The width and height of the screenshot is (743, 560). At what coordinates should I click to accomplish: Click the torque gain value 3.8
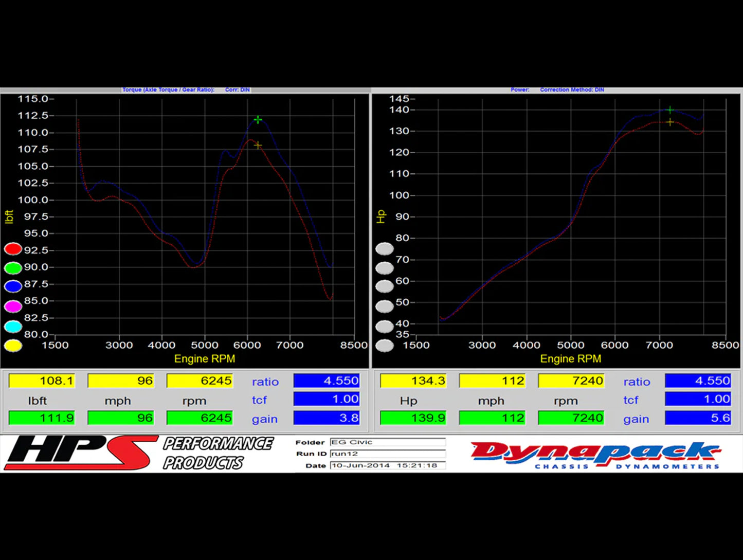(326, 418)
